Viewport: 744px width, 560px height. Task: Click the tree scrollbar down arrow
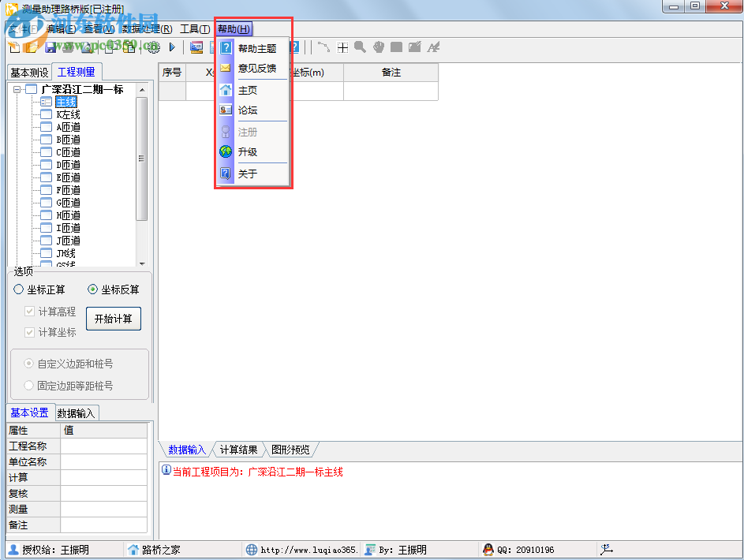tap(142, 263)
